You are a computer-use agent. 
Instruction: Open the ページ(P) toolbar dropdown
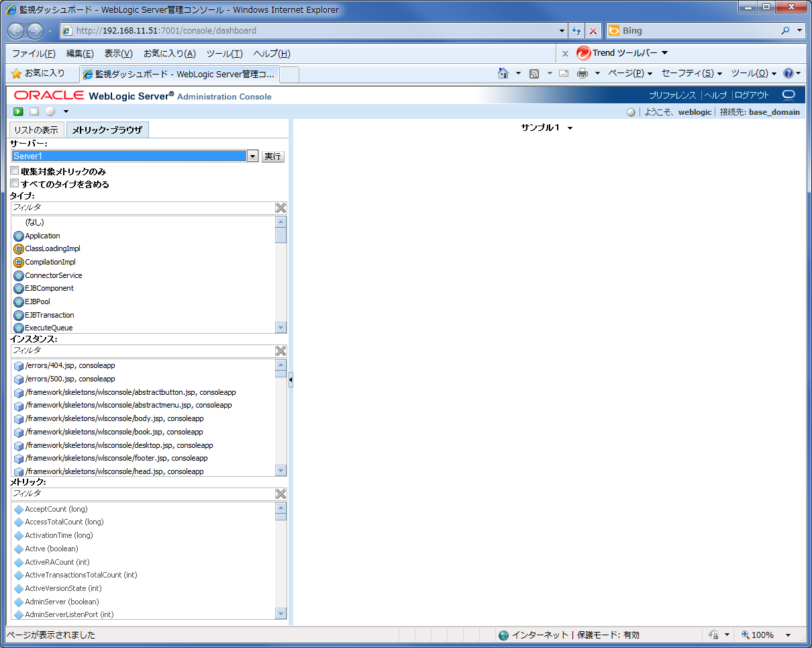pyautogui.click(x=630, y=73)
